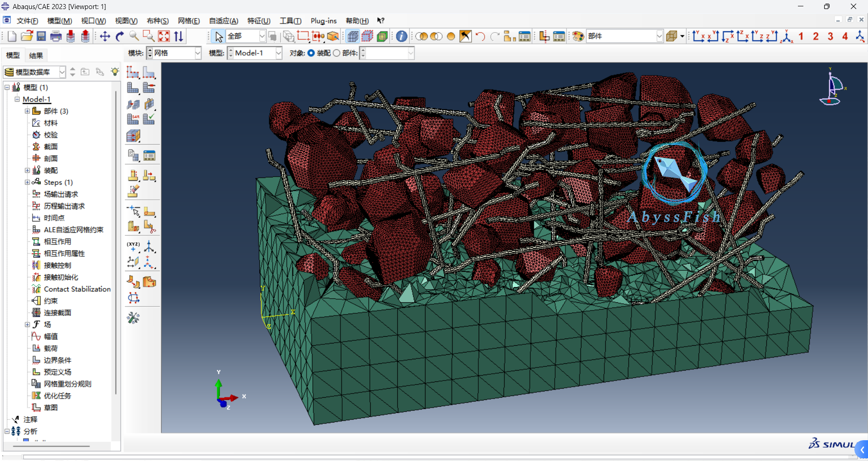Open the Query Information tool
This screenshot has height=461, width=868.
click(x=401, y=36)
